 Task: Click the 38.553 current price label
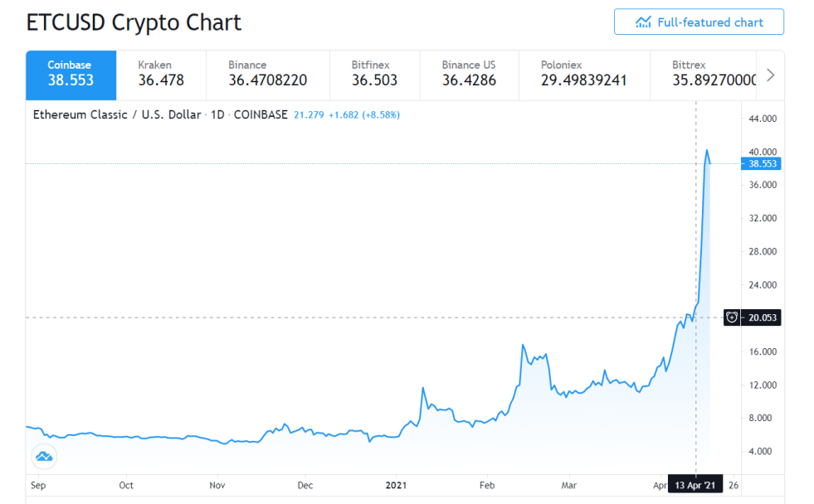761,164
